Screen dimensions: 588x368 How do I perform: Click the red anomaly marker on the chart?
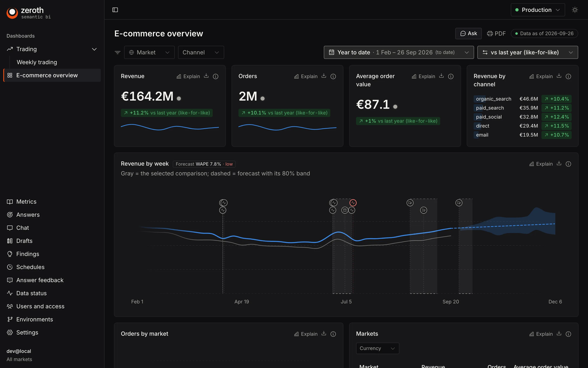pos(353,203)
